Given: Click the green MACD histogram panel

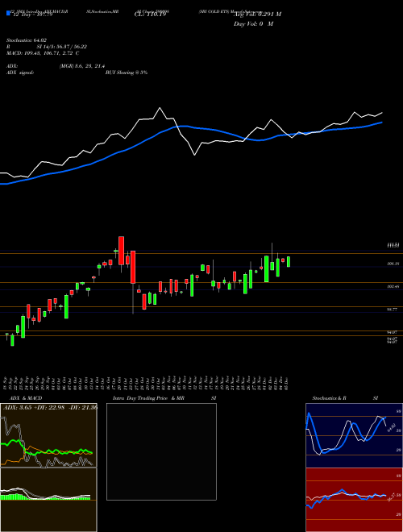Looking at the screenshot, I should [x=48, y=500].
